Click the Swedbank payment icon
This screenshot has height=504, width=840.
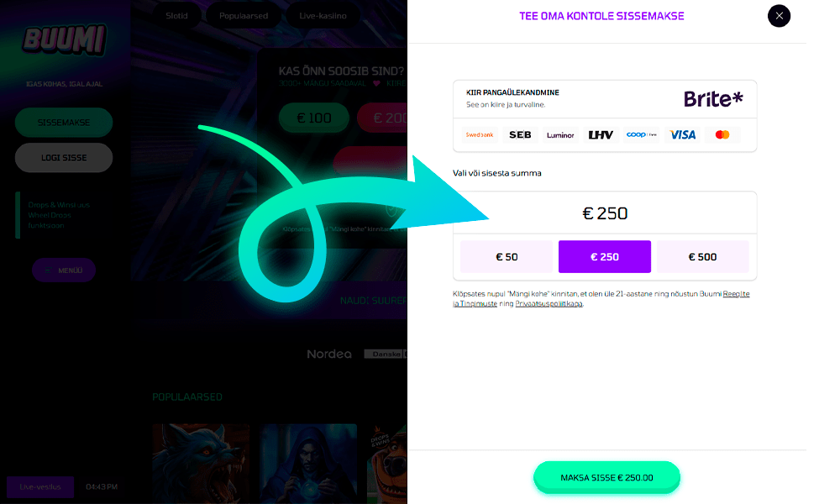(480, 134)
